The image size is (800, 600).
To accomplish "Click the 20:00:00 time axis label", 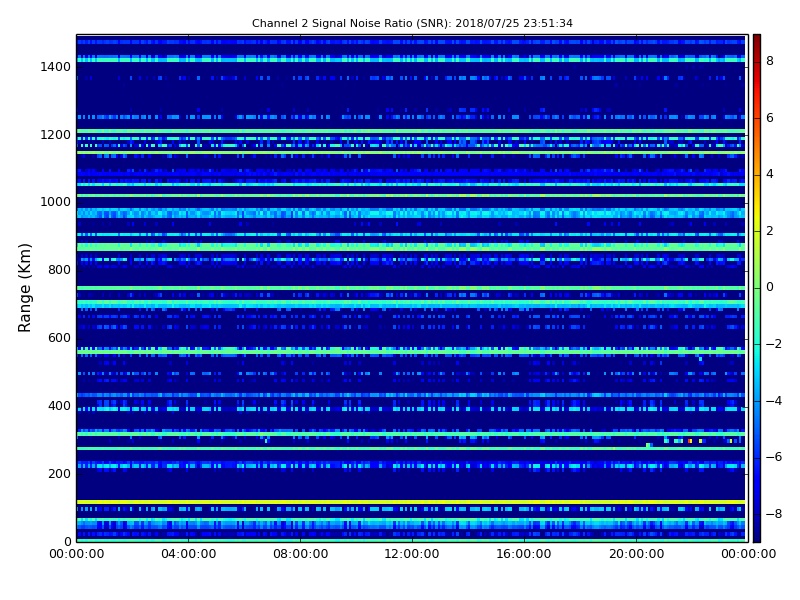I will (x=636, y=554).
